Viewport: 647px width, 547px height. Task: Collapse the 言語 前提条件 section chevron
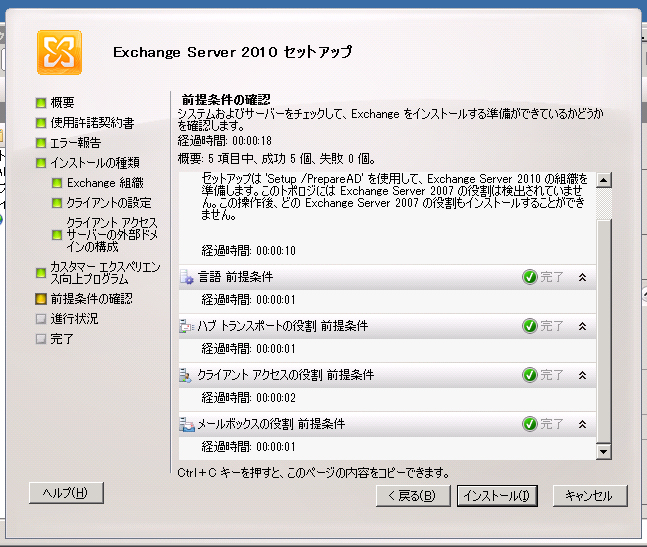(582, 277)
